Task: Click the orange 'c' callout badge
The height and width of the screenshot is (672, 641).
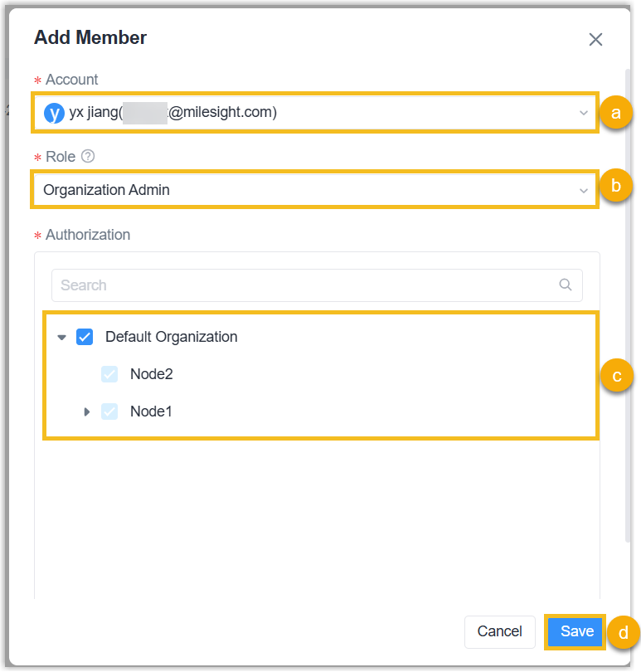Action: coord(616,376)
